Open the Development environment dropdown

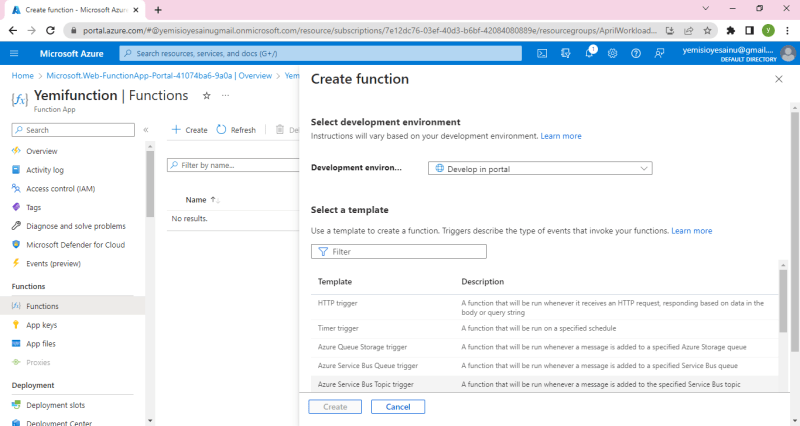pos(540,168)
